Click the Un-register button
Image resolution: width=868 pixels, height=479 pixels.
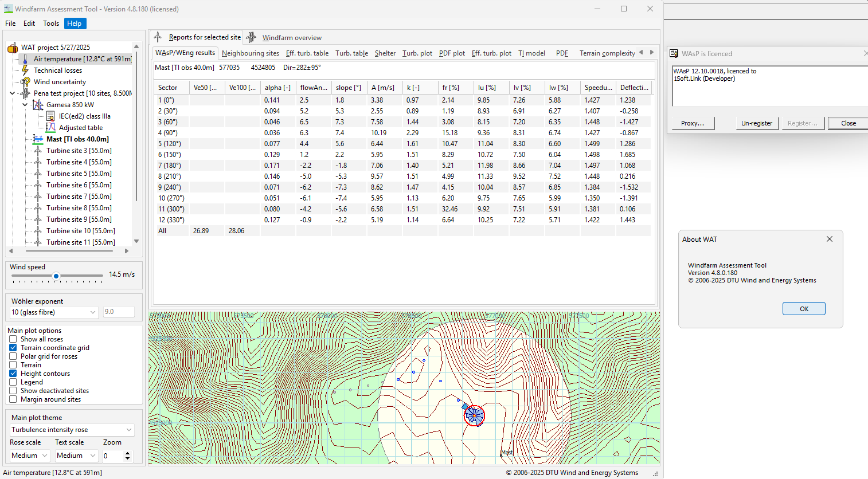757,123
